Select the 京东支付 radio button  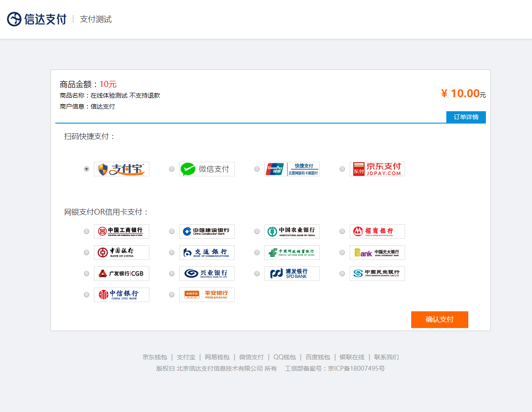342,169
